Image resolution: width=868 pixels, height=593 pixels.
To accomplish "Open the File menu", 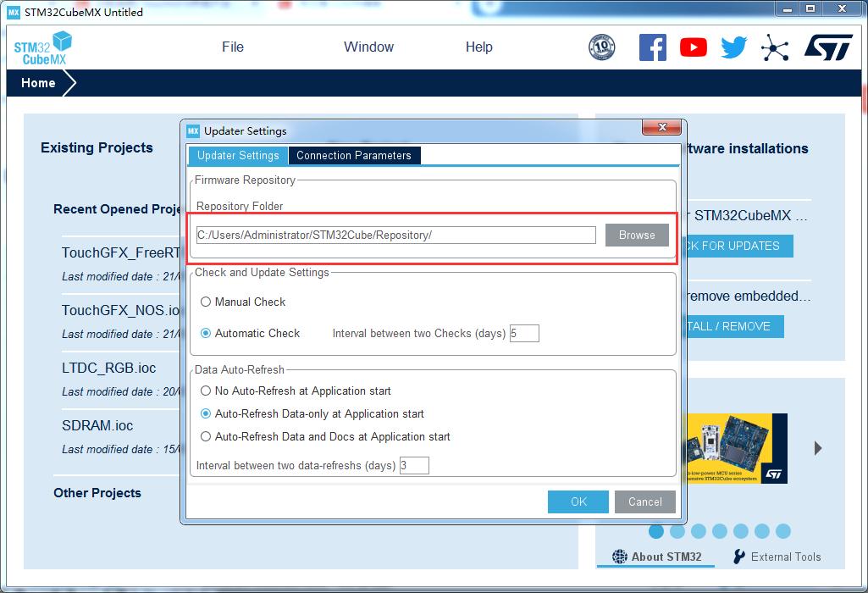I will (x=233, y=47).
